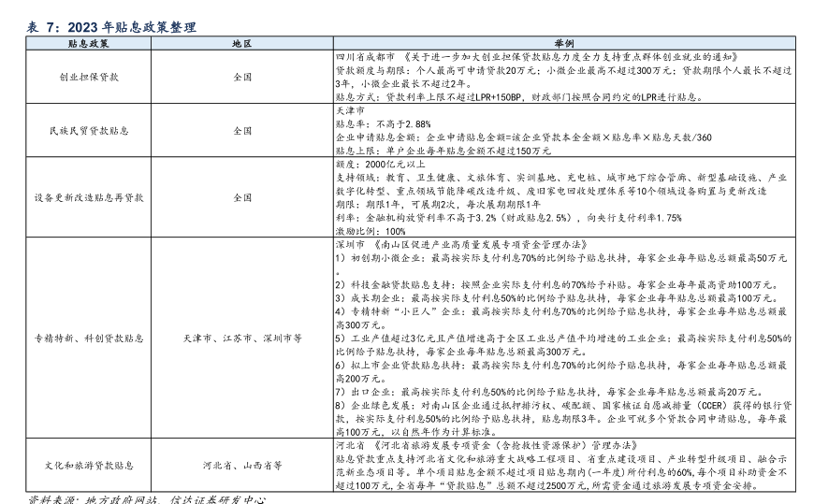
Task: Click "全国" in the 设备更新改造贴息再贷款 row
Action: coord(241,197)
